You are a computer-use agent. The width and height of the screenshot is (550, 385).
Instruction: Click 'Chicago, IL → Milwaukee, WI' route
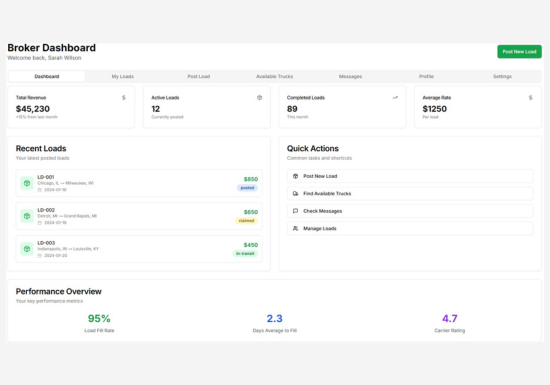[x=66, y=183]
